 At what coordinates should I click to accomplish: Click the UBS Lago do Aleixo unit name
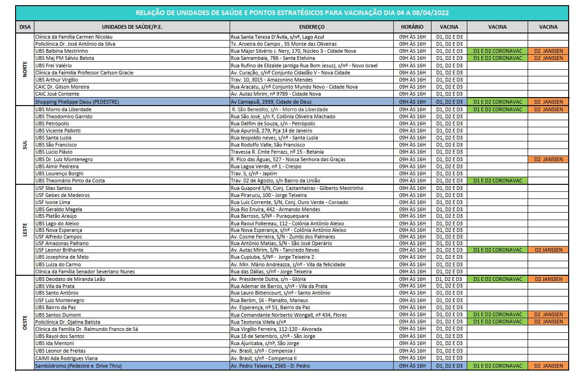tap(57, 223)
